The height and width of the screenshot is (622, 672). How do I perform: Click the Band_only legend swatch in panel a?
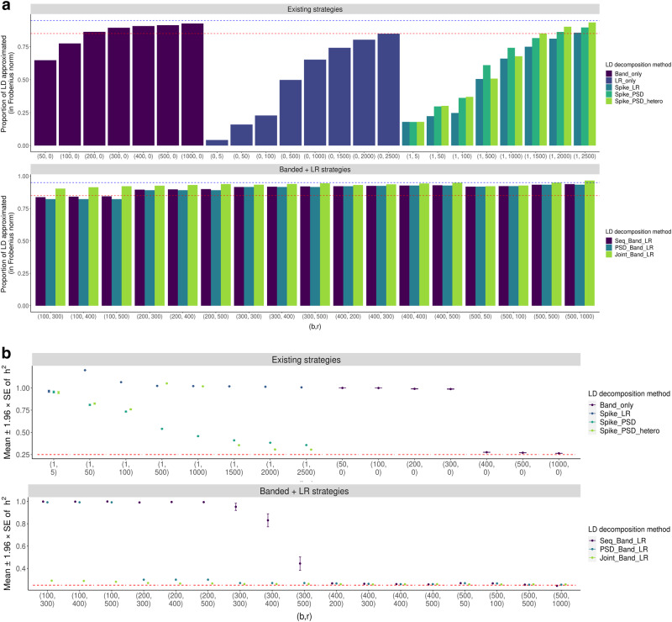(x=610, y=72)
